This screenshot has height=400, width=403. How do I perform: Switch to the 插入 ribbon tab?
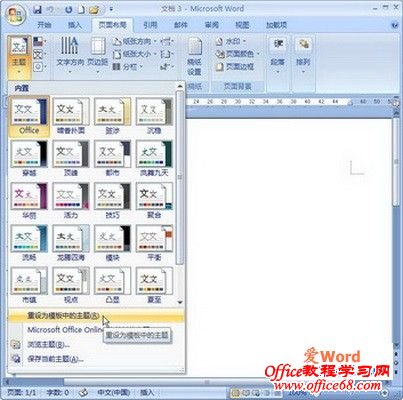(75, 25)
